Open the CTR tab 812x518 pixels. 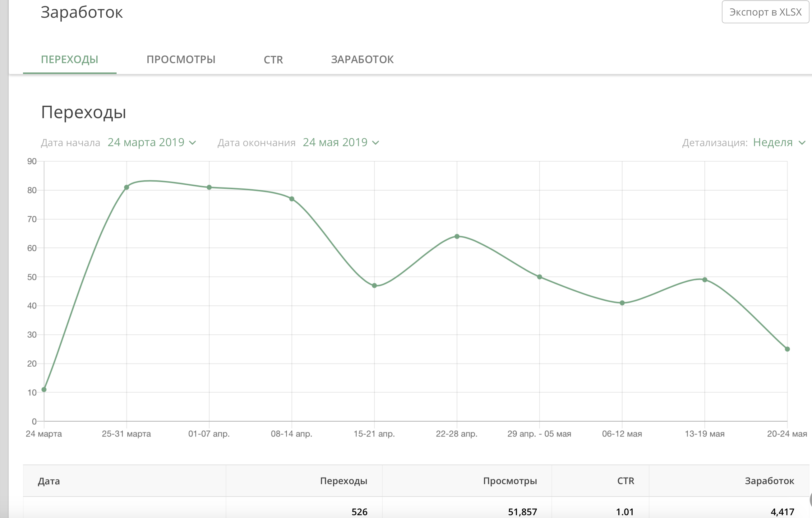tap(273, 60)
